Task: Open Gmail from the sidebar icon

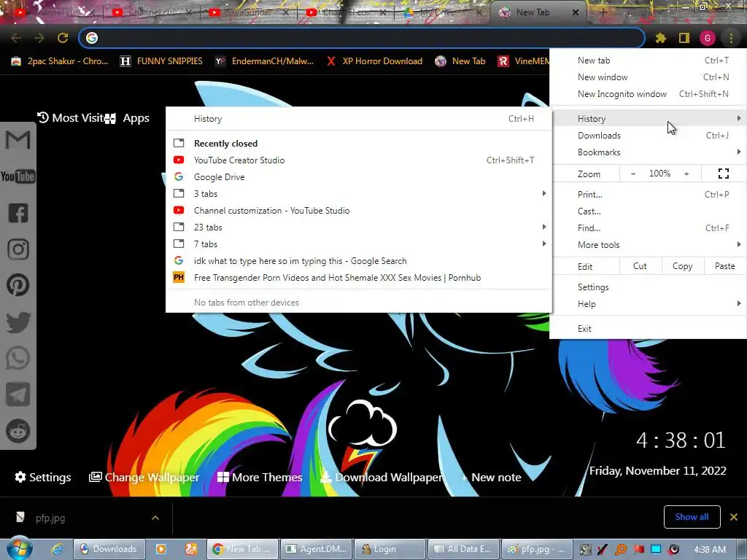Action: point(18,140)
